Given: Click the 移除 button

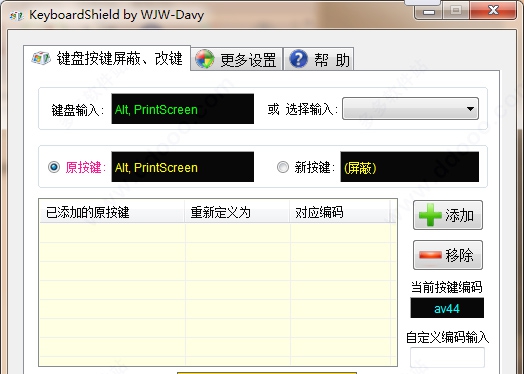Looking at the screenshot, I should [x=448, y=255].
